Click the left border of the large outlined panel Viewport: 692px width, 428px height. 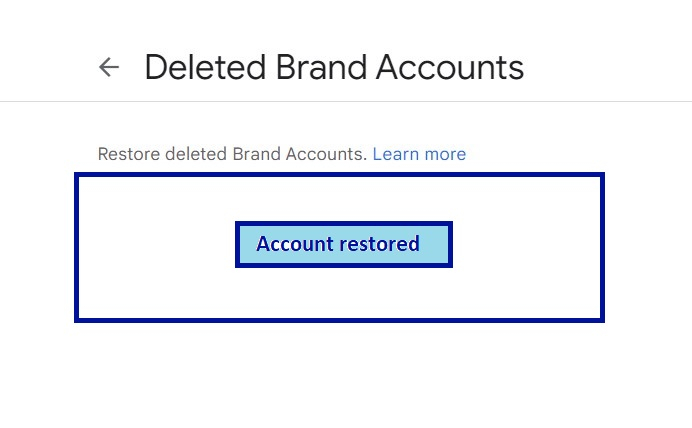(x=77, y=247)
